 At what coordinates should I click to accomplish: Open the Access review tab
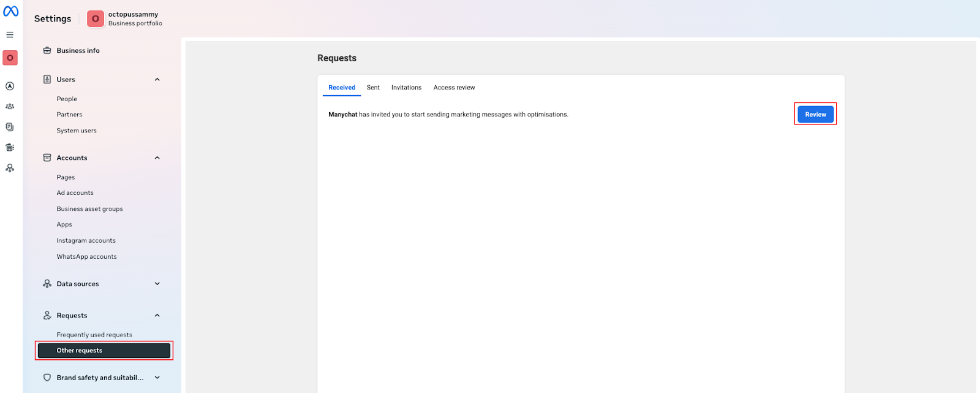(454, 88)
